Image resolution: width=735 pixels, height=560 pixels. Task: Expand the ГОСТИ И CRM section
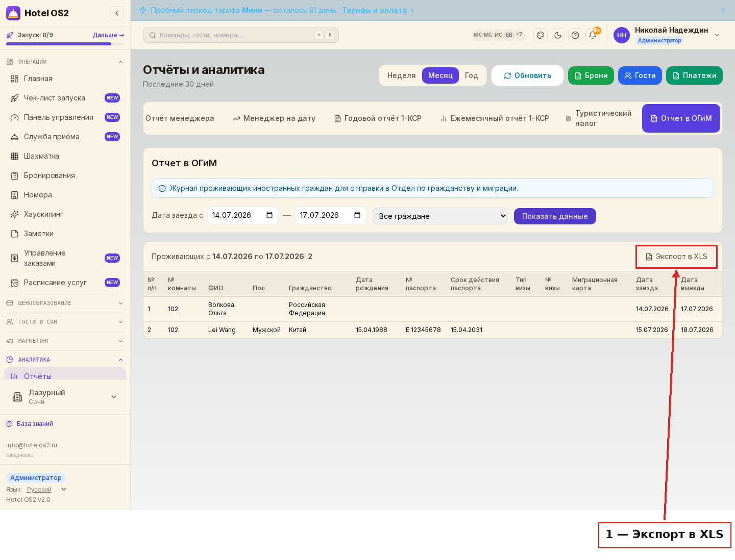65,322
